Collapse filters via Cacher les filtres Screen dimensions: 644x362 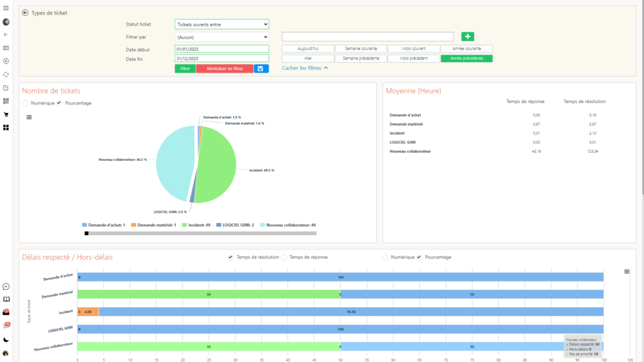click(304, 68)
